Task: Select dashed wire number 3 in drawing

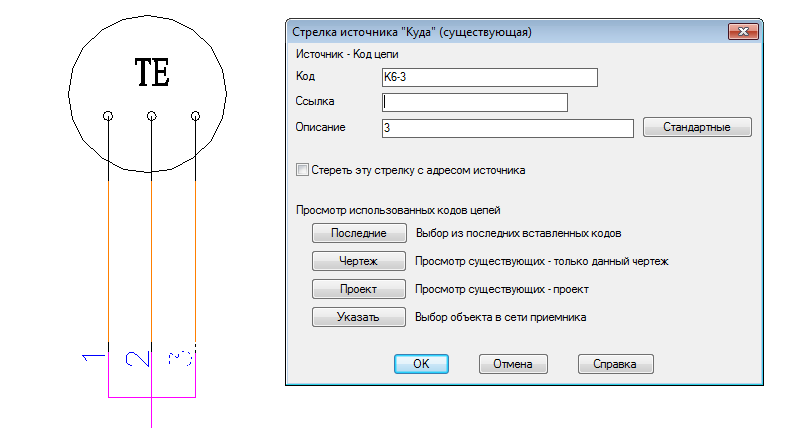Action: 180,358
